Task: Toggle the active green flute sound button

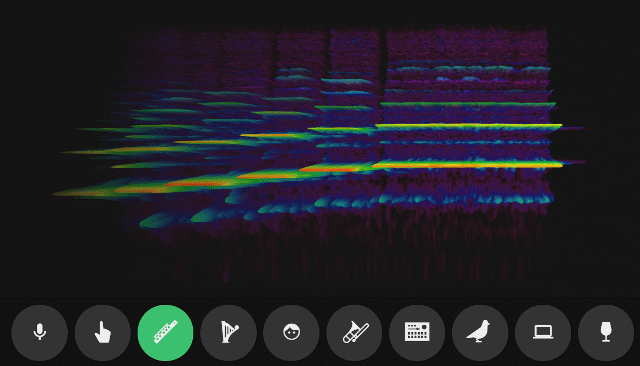Action: pyautogui.click(x=166, y=333)
